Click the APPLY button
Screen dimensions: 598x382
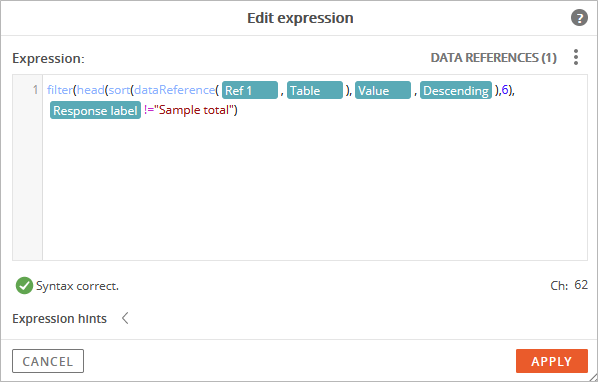tap(551, 361)
